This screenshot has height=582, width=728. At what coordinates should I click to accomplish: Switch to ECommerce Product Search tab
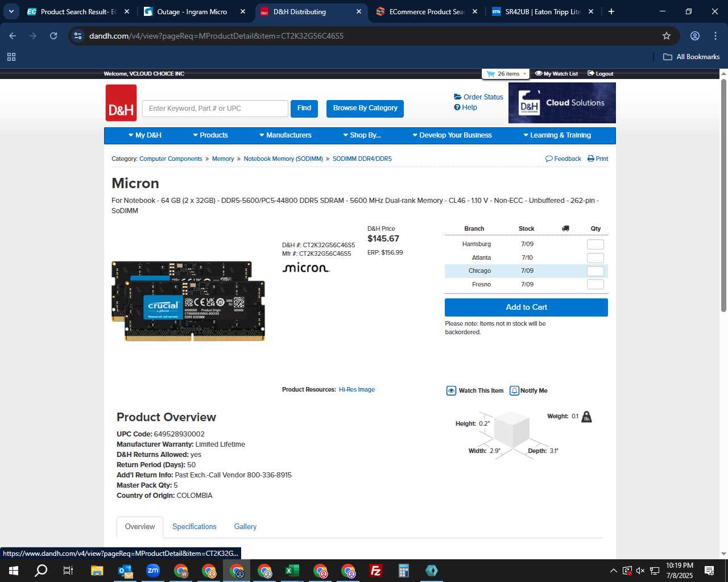pyautogui.click(x=428, y=11)
